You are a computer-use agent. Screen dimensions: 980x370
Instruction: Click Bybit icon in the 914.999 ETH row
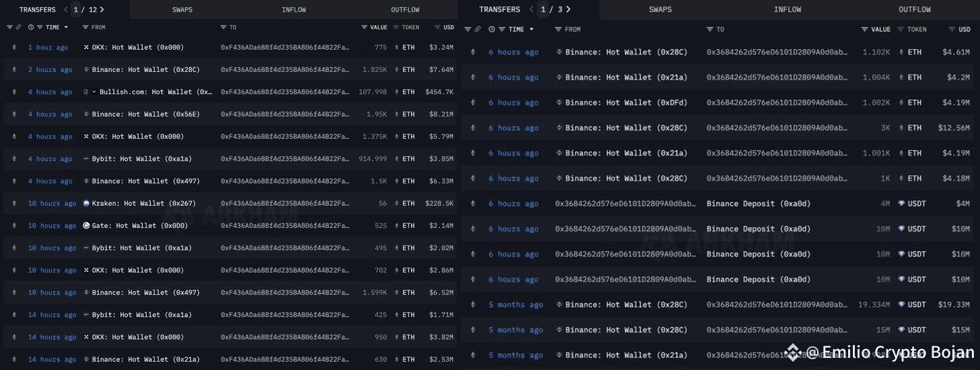pyautogui.click(x=86, y=159)
